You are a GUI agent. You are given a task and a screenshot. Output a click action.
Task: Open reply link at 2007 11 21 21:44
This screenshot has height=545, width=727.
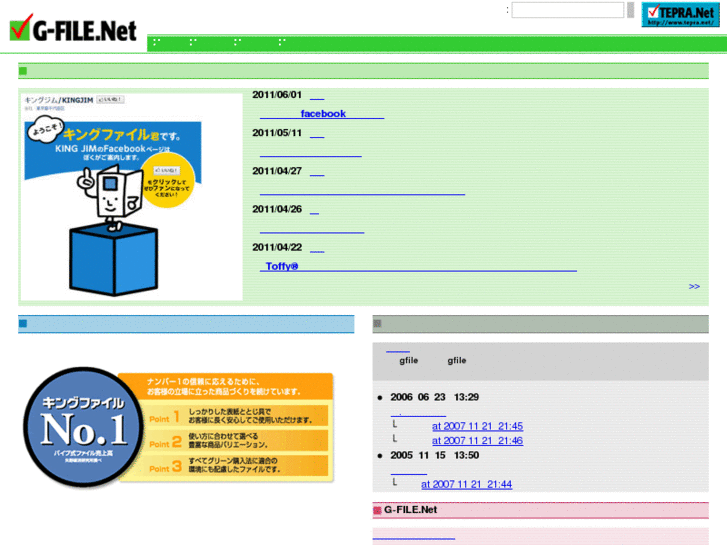click(x=466, y=484)
